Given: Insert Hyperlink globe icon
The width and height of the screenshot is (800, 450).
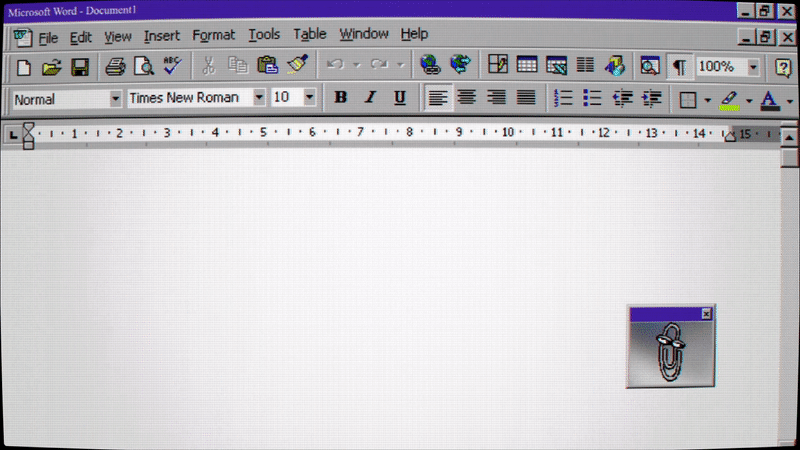Looking at the screenshot, I should point(430,65).
